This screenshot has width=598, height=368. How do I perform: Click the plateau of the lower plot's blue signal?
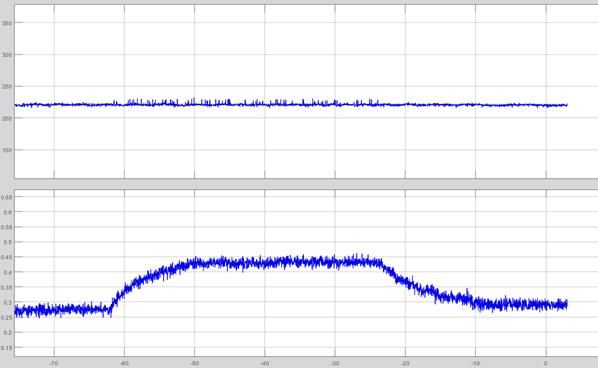tap(286, 262)
